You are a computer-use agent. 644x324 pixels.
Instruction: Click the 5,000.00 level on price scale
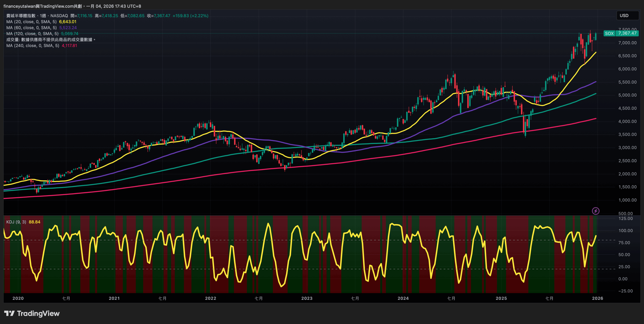(x=627, y=95)
